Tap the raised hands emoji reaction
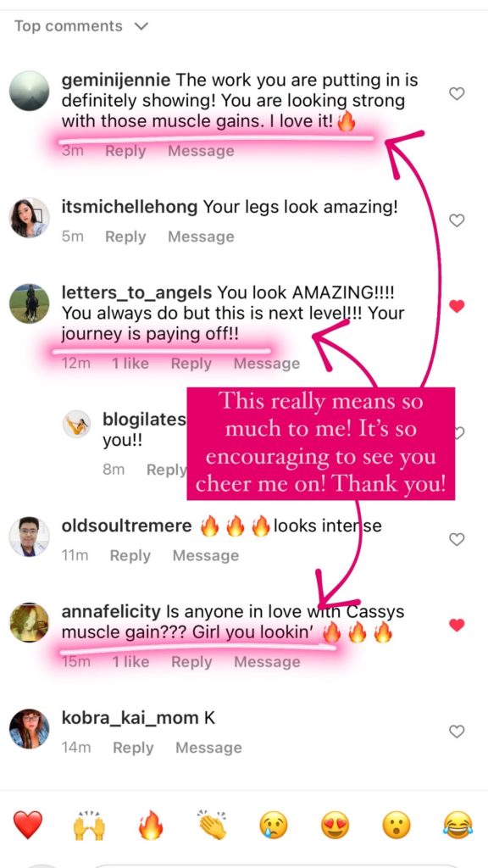This screenshot has height=868, width=488. 89,826
